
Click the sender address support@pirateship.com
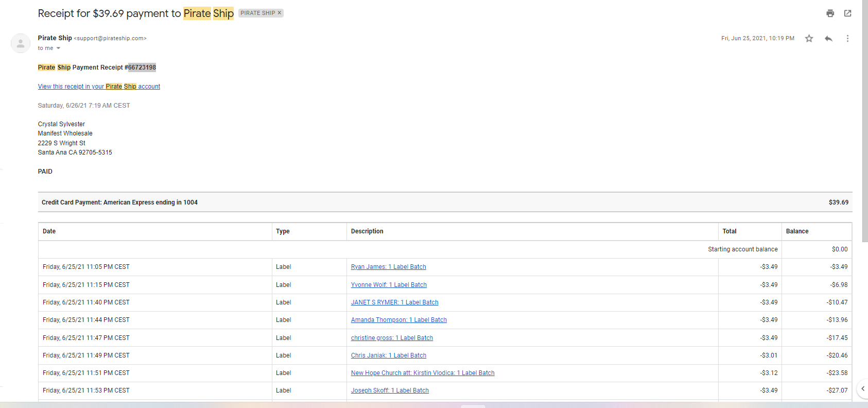[110, 39]
